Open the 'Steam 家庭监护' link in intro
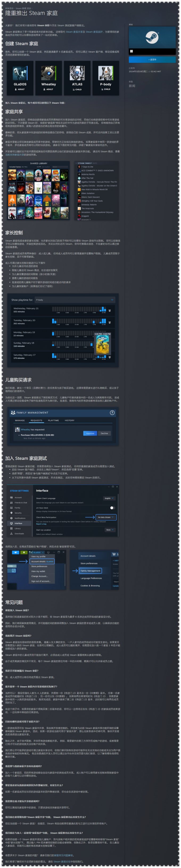 point(94,32)
